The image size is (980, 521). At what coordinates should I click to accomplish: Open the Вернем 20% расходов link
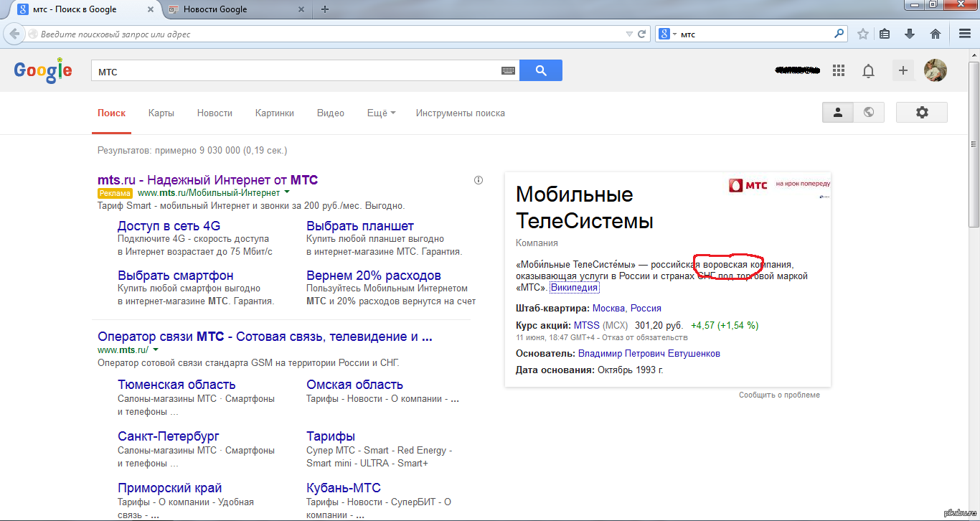[x=374, y=276]
